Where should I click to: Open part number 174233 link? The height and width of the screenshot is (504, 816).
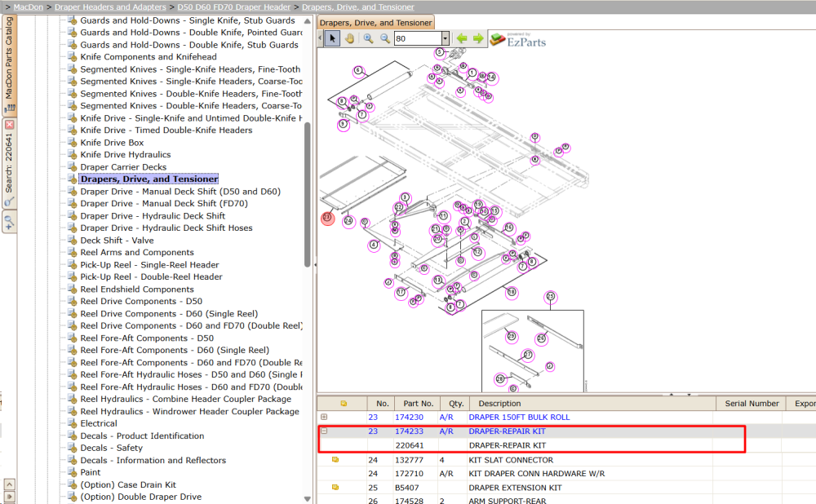[409, 431]
